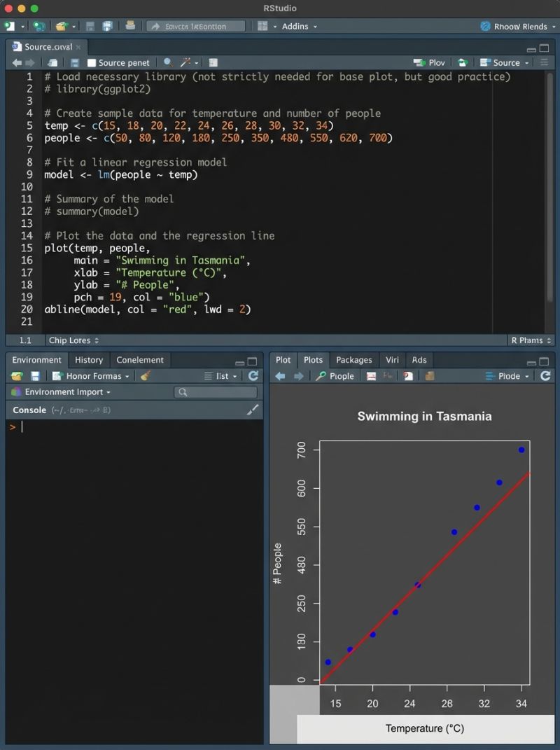Screen dimensions: 560x750
Task: Open the list view dropdown in Environment pane
Action: [x=221, y=376]
